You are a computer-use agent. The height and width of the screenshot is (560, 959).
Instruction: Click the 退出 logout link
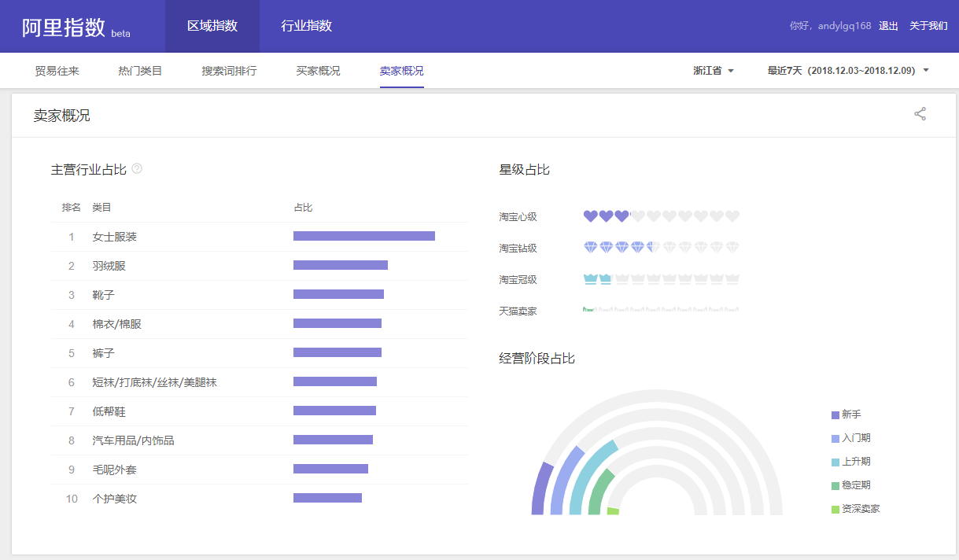[888, 26]
